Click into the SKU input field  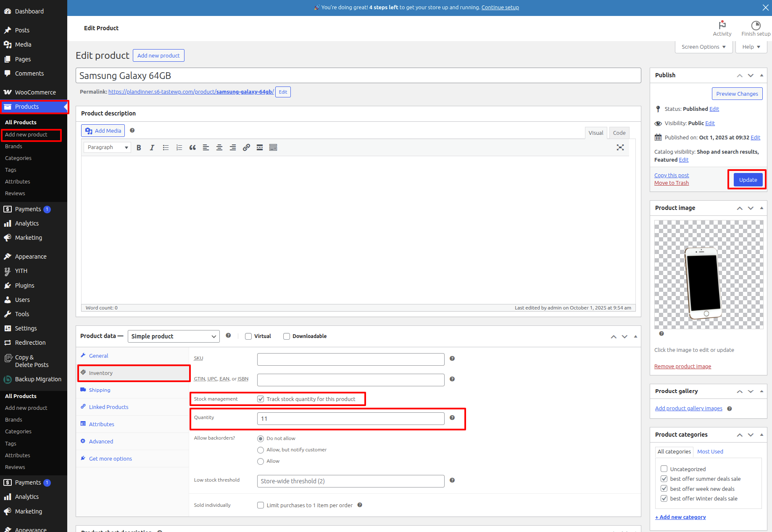click(350, 359)
